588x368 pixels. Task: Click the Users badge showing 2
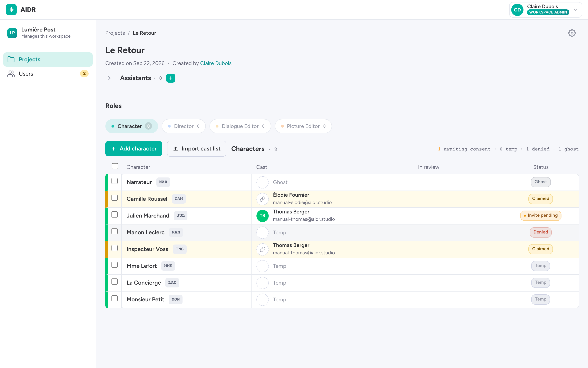click(84, 74)
